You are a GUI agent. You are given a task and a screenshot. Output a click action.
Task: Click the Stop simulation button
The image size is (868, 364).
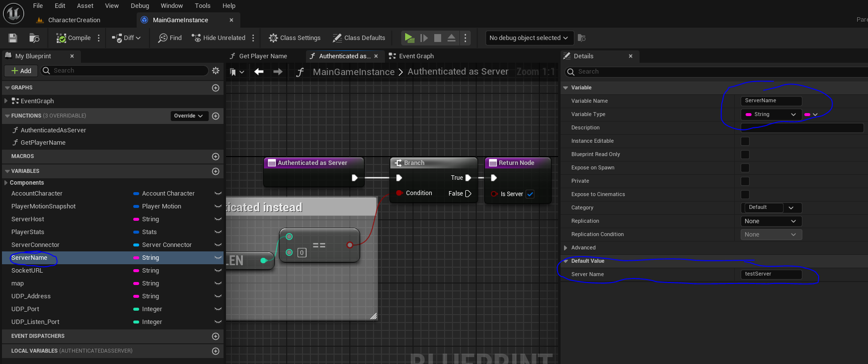coord(438,38)
